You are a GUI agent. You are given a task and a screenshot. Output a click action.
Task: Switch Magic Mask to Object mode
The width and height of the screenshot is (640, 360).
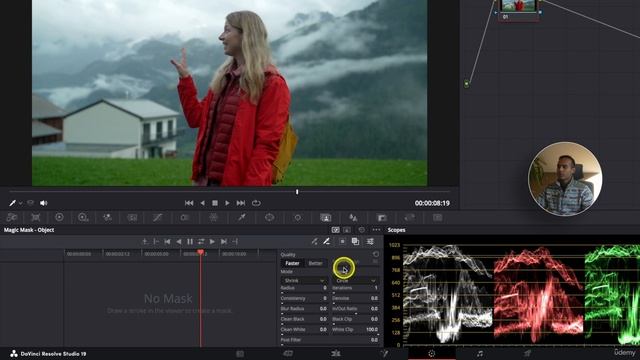pos(336,230)
